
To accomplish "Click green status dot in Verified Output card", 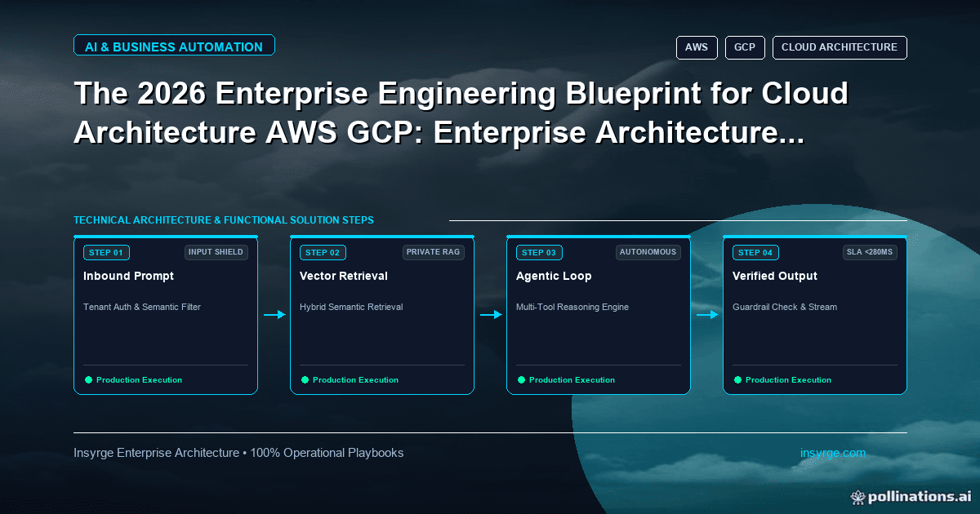I will 737,380.
